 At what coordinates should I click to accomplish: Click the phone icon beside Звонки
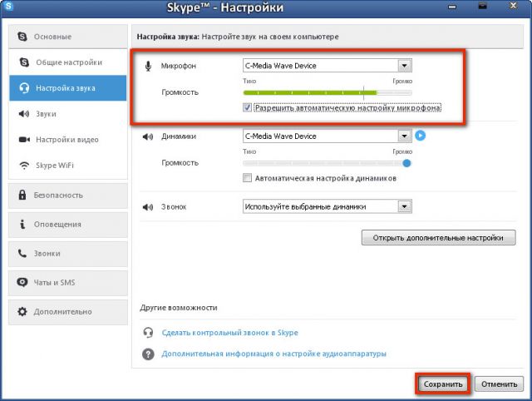[x=22, y=253]
